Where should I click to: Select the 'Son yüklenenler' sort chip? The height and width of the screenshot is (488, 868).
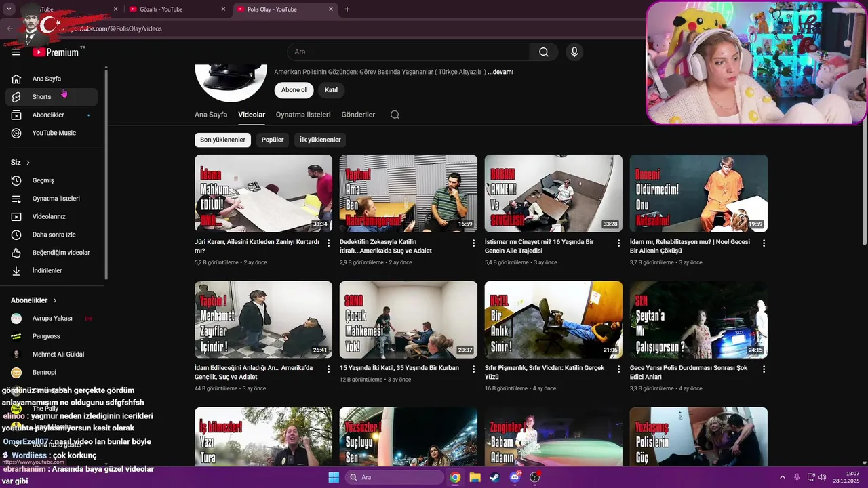(x=222, y=140)
